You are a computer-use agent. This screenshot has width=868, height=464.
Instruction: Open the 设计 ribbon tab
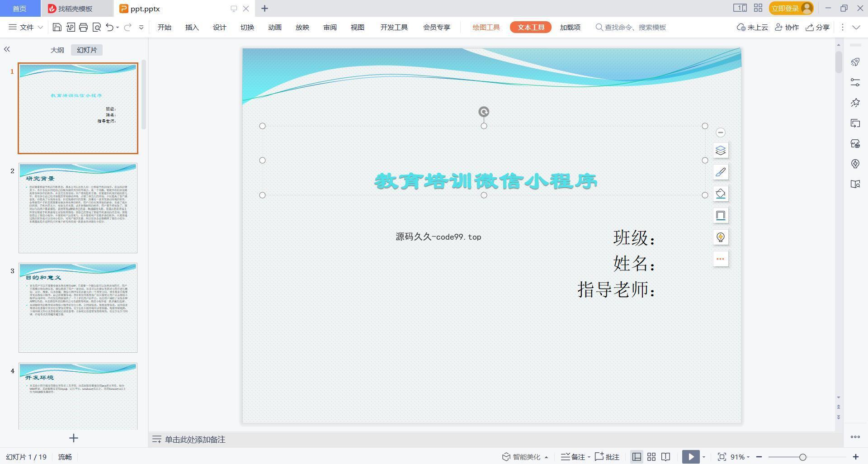point(219,27)
